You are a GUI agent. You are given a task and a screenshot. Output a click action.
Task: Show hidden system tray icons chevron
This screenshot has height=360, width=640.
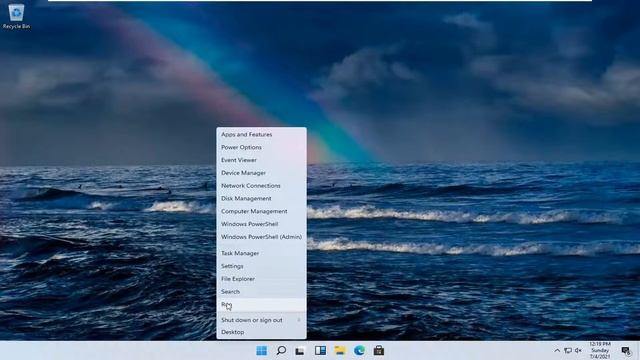point(557,351)
